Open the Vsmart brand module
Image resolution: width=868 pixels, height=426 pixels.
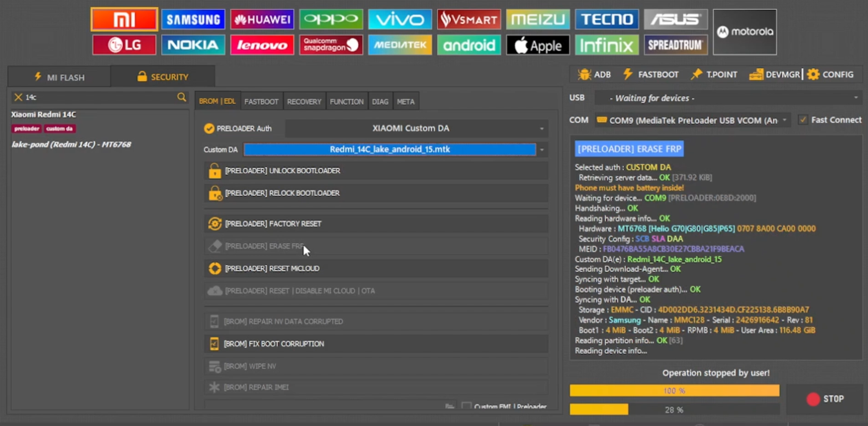point(469,19)
